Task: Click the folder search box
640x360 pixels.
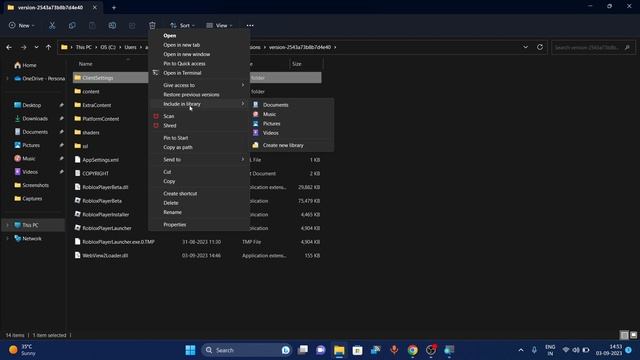Action: pyautogui.click(x=593, y=47)
